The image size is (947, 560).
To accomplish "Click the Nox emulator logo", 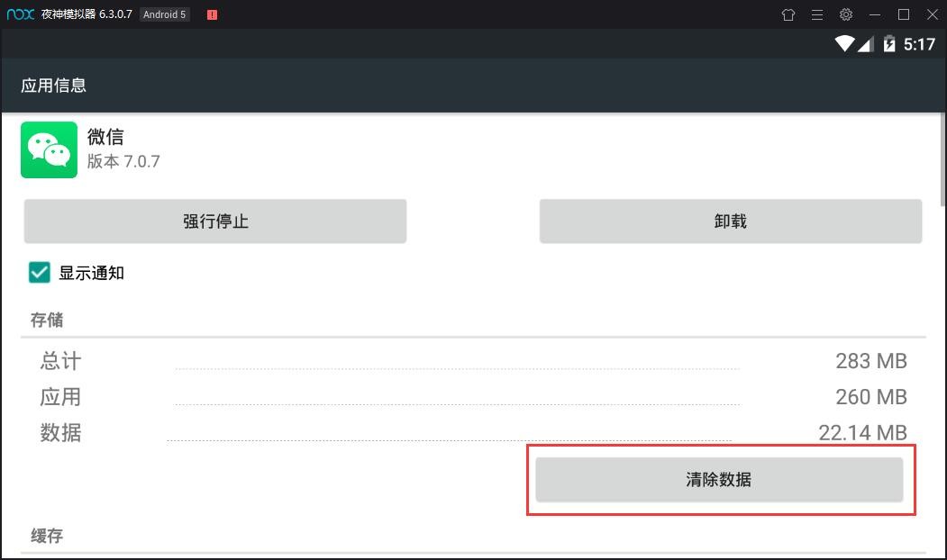I will 21,14.
